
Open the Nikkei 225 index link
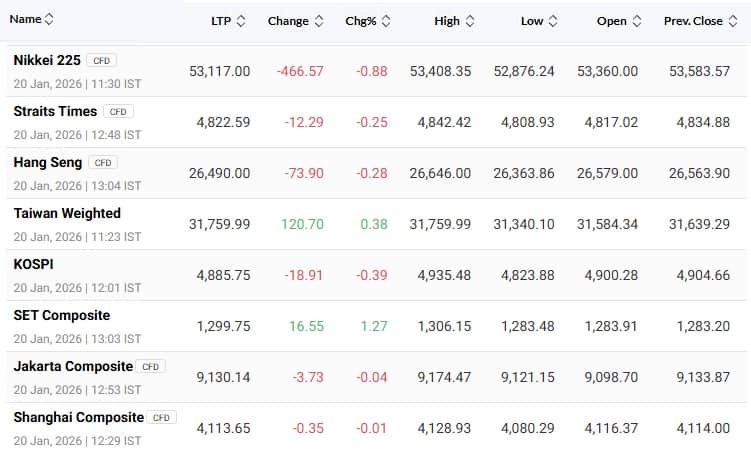[x=47, y=60]
